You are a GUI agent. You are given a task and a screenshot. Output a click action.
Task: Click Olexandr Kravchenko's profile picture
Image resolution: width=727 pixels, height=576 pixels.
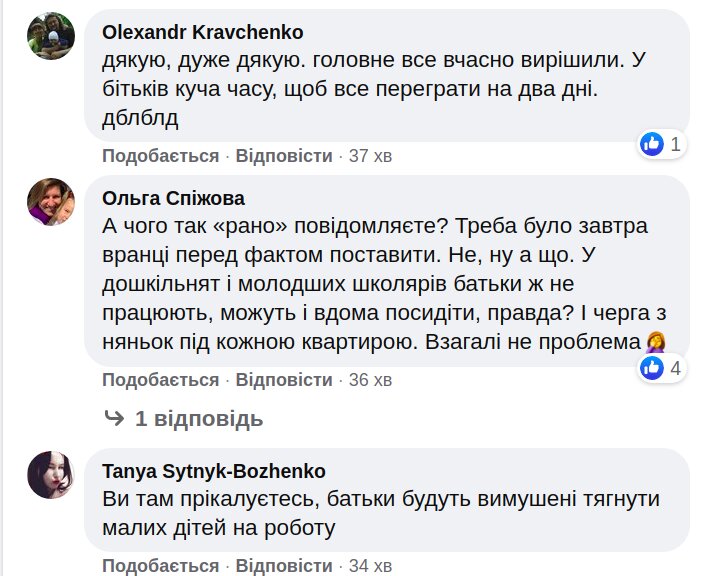coord(50,37)
